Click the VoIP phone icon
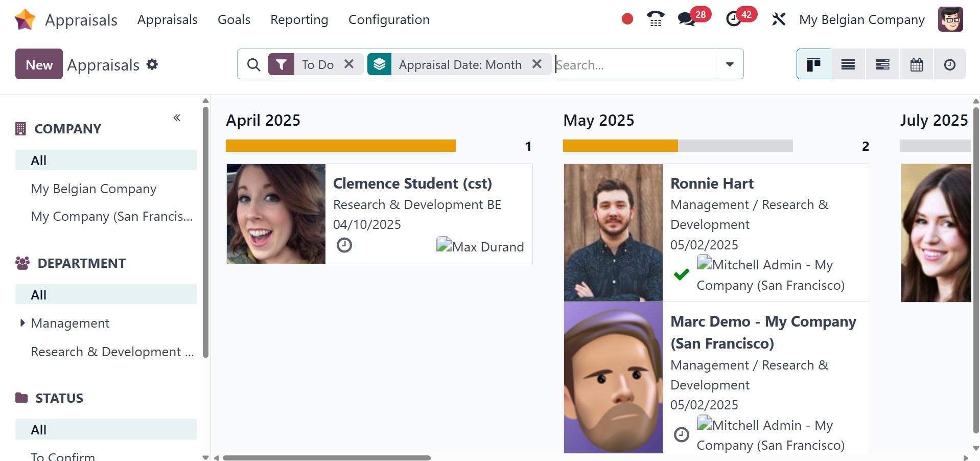Screen dimensions: 980x461 pyautogui.click(x=655, y=19)
